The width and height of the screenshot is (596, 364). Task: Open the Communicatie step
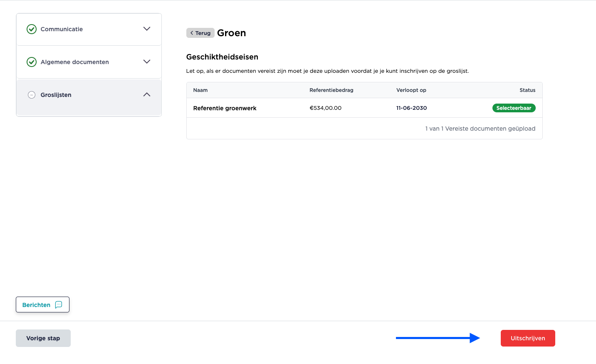click(x=62, y=29)
